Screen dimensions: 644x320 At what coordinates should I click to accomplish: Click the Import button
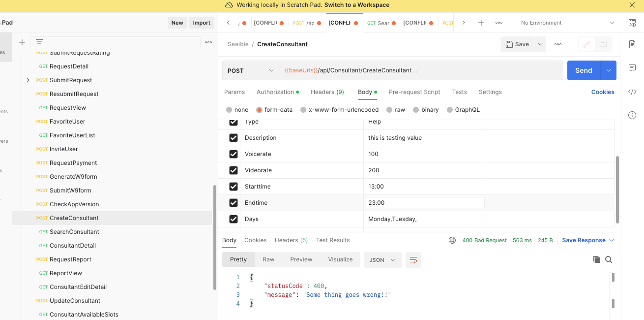(202, 23)
